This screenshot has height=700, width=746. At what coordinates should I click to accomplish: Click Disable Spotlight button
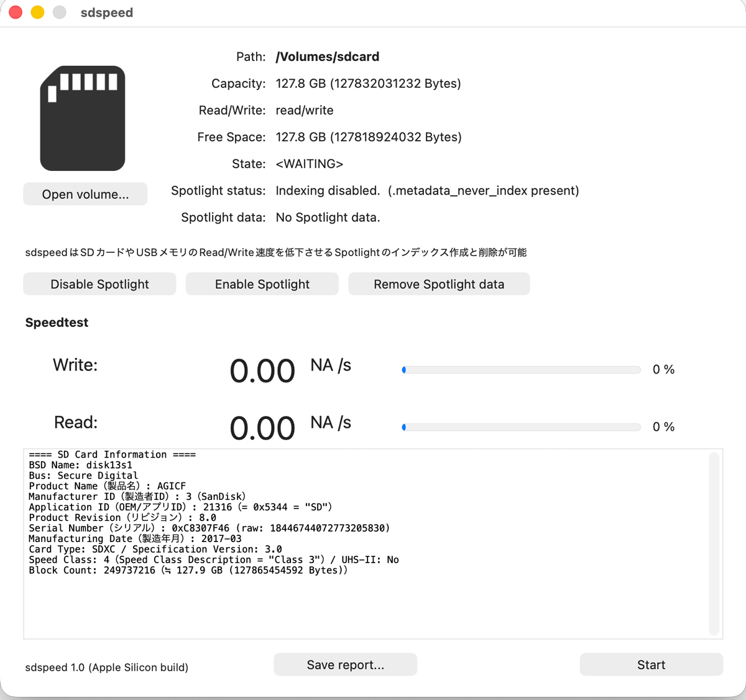(x=99, y=284)
